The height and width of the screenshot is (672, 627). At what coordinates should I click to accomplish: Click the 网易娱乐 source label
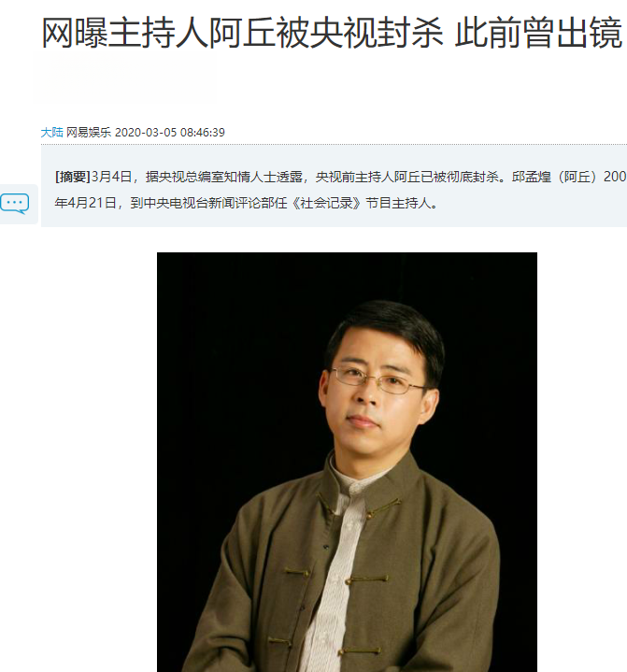(x=89, y=133)
